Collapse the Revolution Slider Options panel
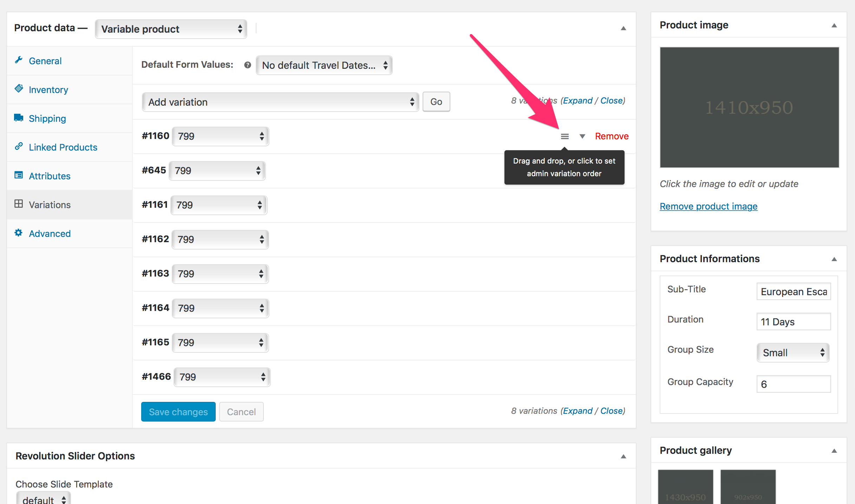 click(x=624, y=456)
